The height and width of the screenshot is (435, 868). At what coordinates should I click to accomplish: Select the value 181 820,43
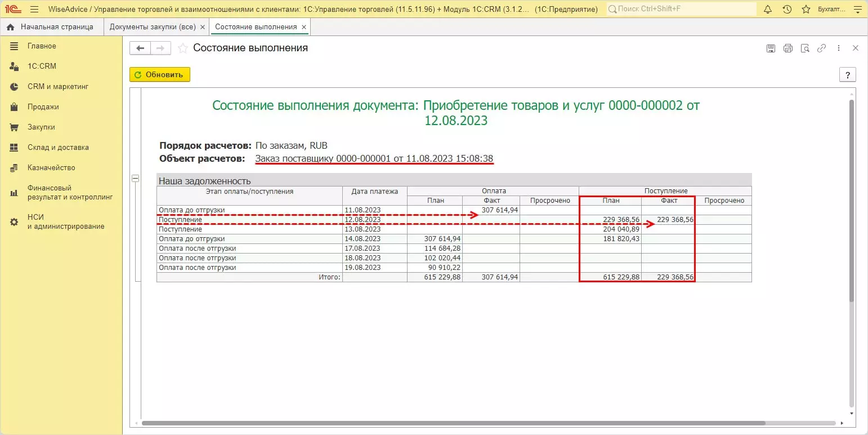621,239
